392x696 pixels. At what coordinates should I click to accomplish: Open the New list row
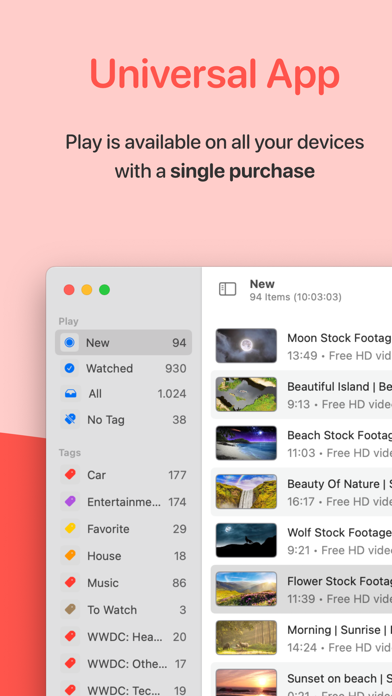123,343
